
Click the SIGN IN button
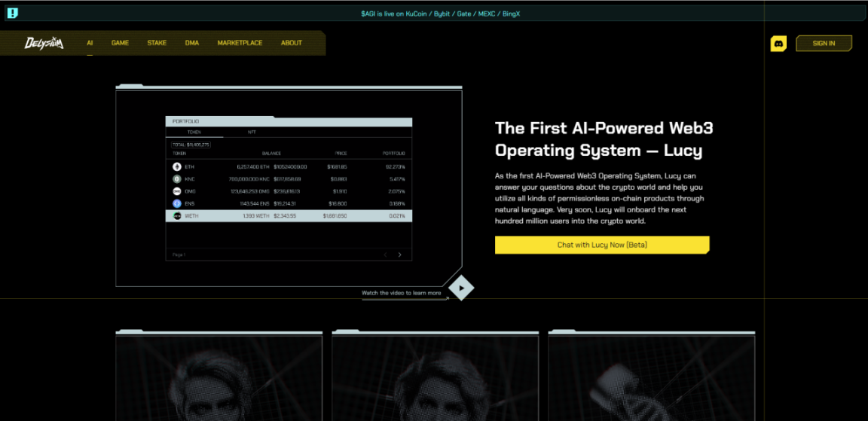tap(824, 43)
